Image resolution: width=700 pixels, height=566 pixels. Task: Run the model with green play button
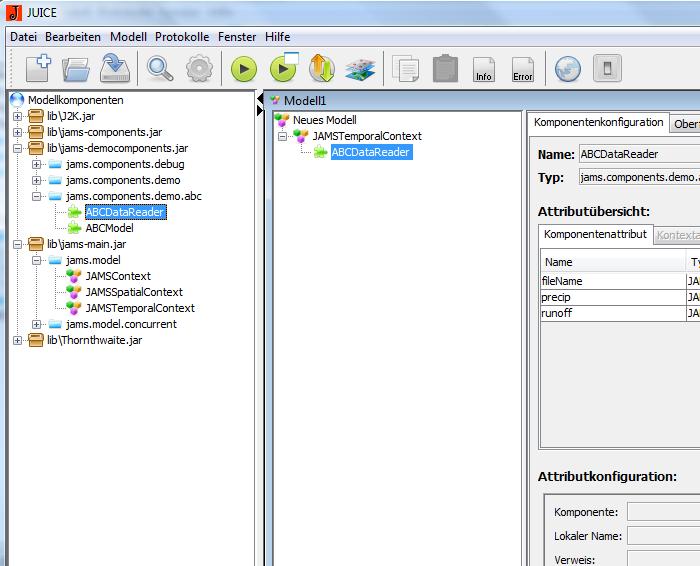pyautogui.click(x=244, y=69)
